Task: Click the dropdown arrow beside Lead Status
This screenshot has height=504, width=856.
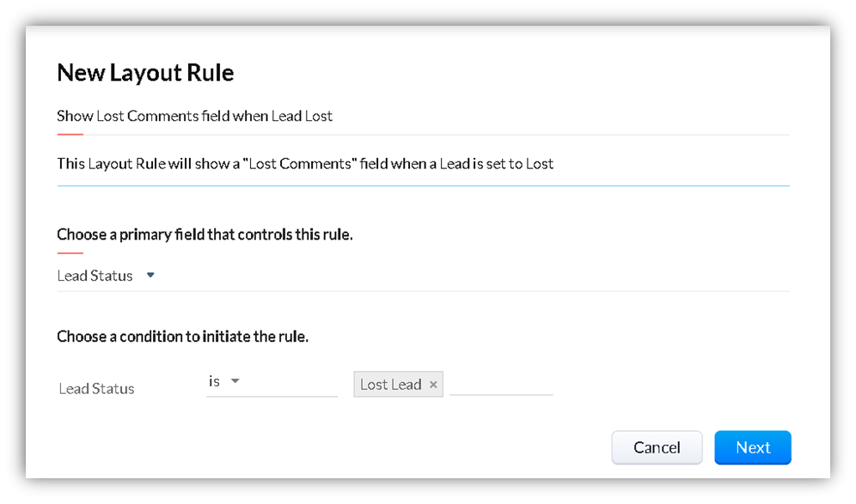Action: (x=150, y=275)
